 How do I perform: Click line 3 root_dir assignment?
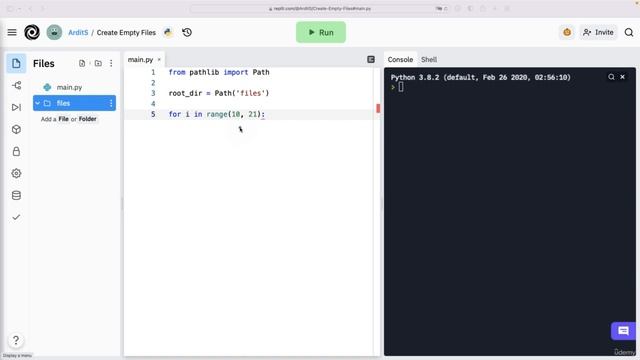(219, 93)
